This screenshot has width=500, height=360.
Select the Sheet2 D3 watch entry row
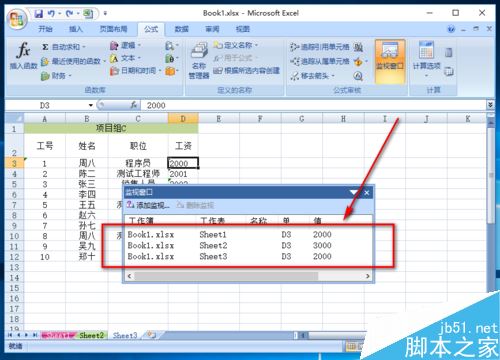tap(248, 246)
